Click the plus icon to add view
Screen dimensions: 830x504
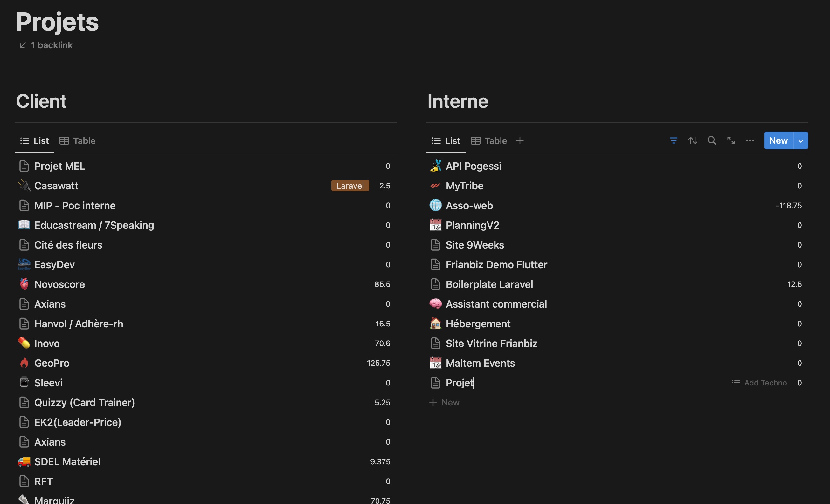click(x=520, y=140)
